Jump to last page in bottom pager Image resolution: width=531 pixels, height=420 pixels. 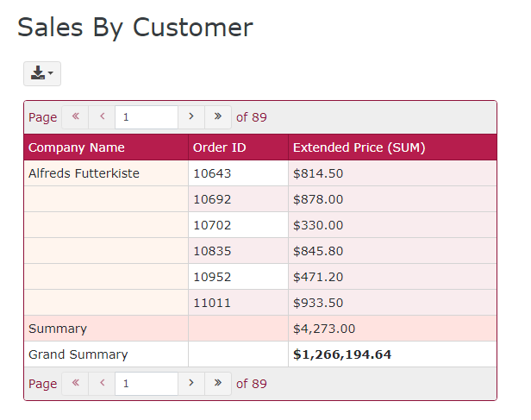coord(217,383)
